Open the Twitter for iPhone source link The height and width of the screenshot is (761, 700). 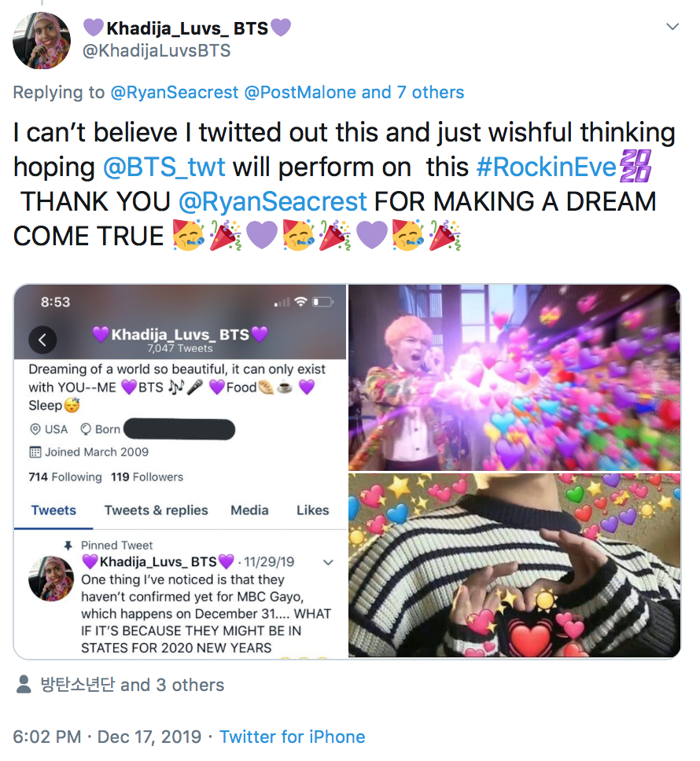coord(293,737)
